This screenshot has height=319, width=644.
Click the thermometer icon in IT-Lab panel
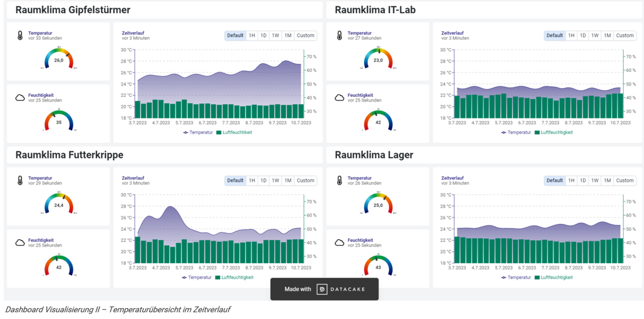pos(339,36)
